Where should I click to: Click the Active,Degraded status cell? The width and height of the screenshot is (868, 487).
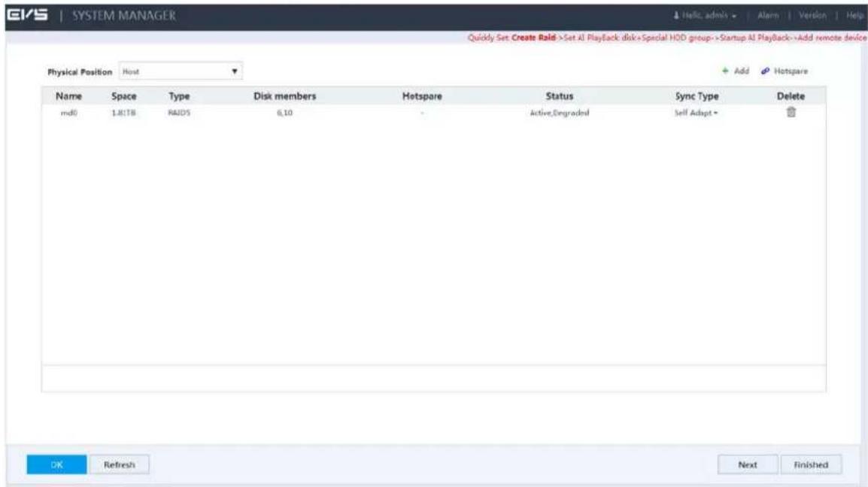click(559, 113)
